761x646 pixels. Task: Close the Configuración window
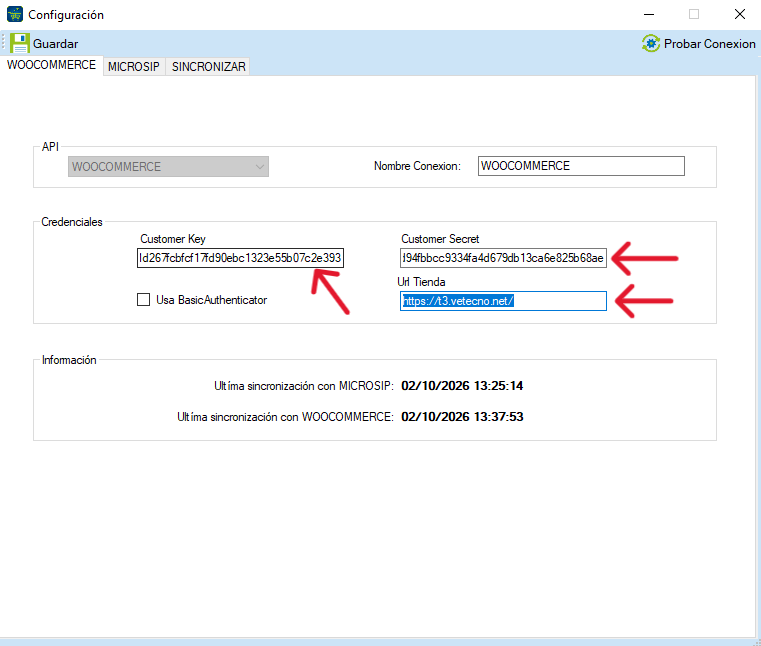740,15
